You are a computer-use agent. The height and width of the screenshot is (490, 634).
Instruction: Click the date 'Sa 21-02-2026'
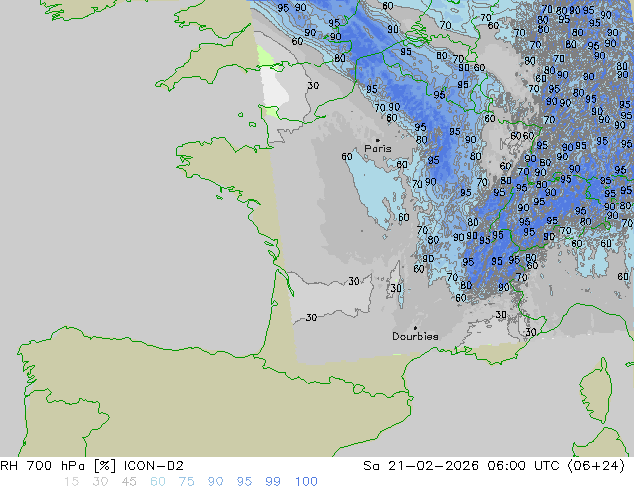pos(421,466)
